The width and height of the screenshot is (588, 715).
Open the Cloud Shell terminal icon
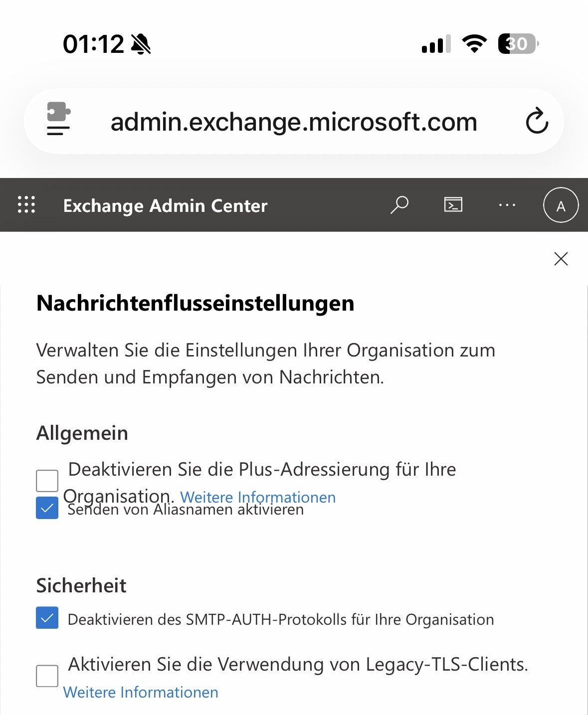click(453, 205)
